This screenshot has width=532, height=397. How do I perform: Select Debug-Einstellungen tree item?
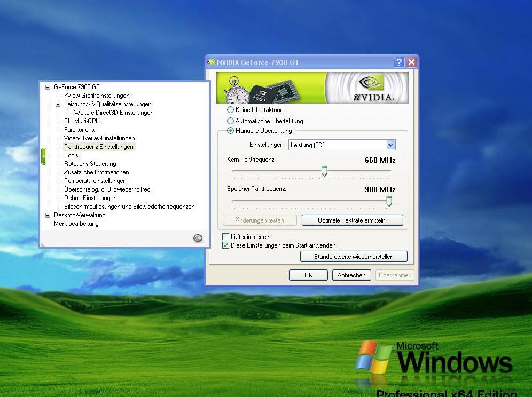90,197
